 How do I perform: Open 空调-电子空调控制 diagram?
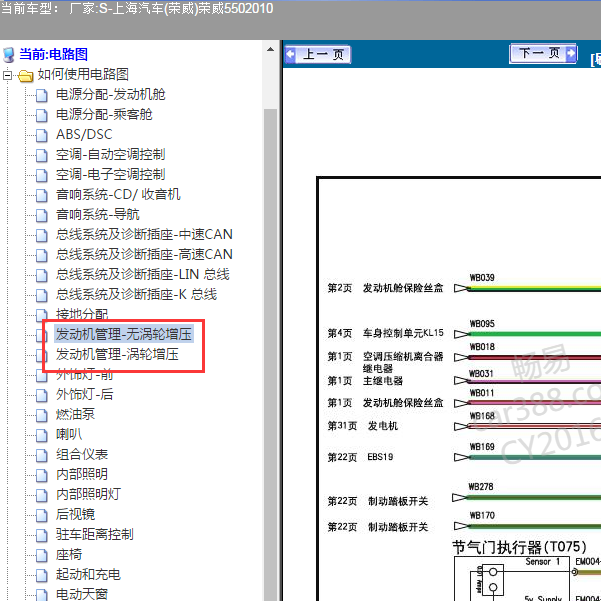(x=110, y=174)
